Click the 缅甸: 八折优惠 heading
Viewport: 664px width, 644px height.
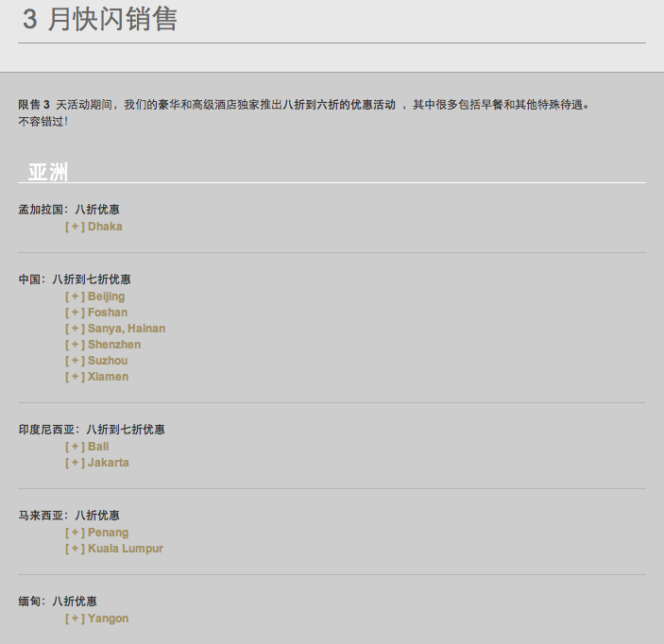tap(58, 602)
